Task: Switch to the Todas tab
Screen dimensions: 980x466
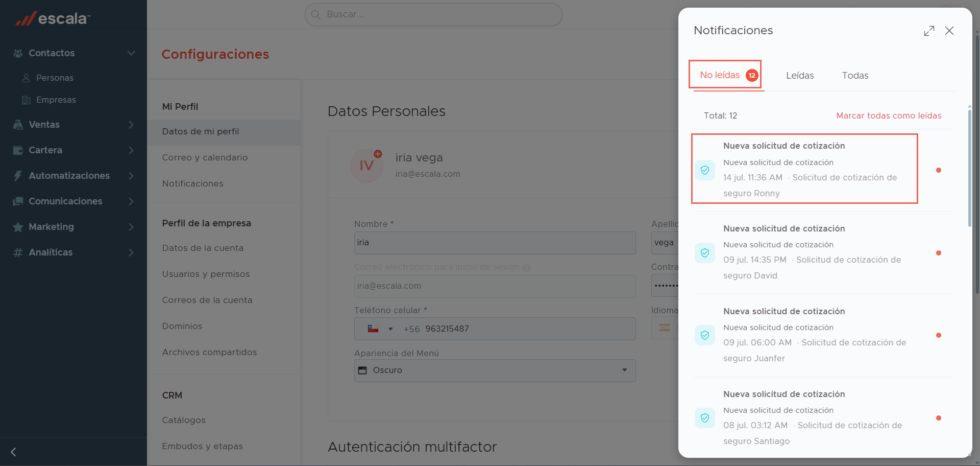Action: (855, 76)
